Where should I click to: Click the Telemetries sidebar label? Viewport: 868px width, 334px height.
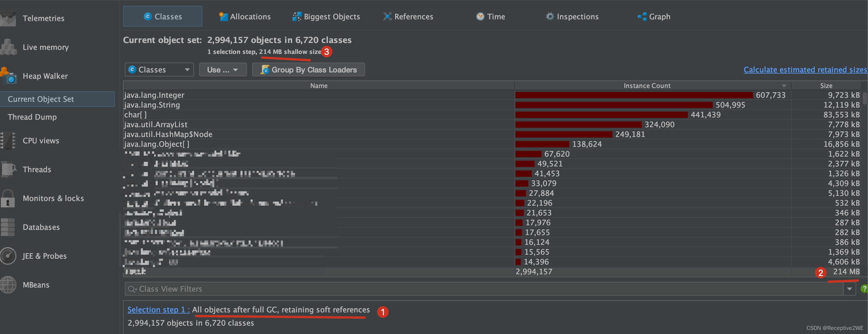(x=44, y=18)
